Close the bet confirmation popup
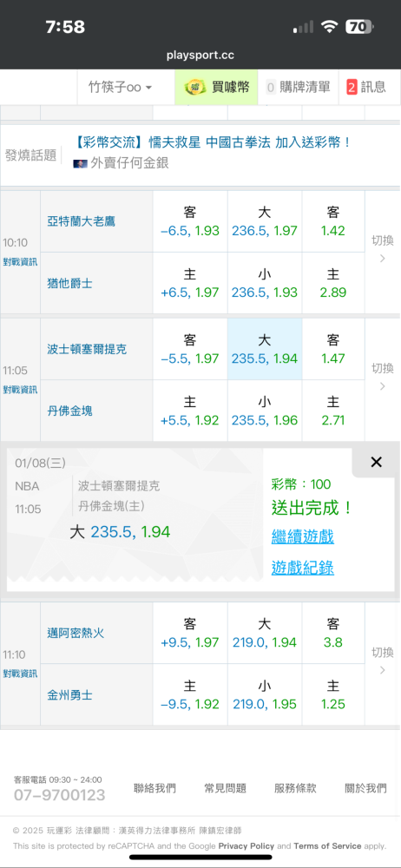 coord(376,463)
